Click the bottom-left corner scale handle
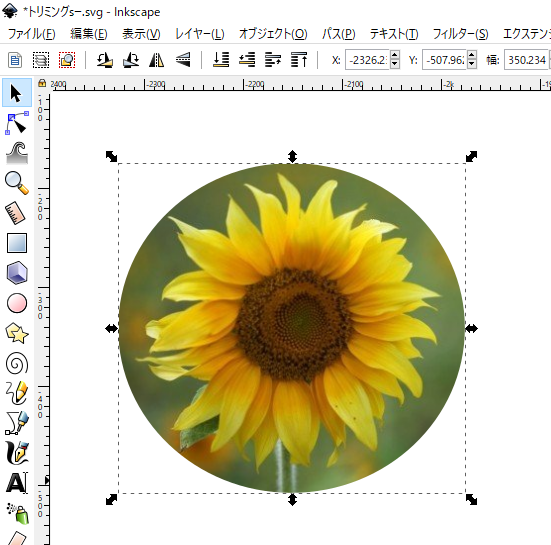Image resolution: width=551 pixels, height=545 pixels. [111, 499]
